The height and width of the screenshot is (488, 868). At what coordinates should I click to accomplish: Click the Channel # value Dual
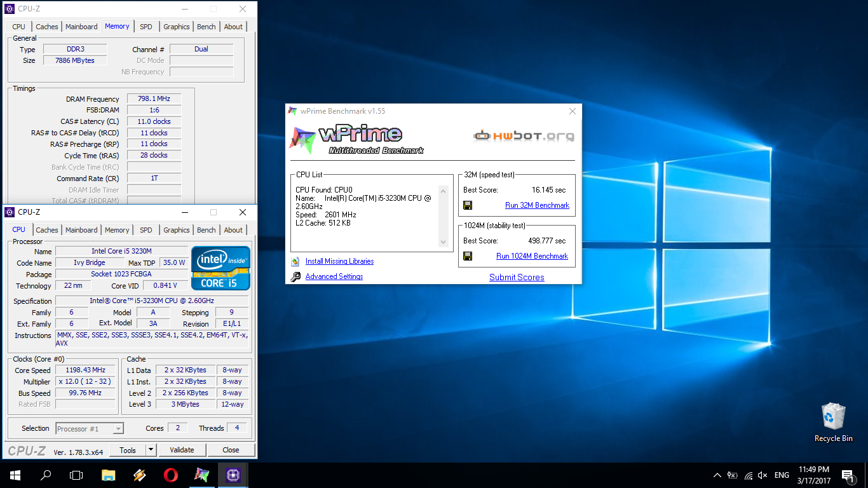(201, 49)
